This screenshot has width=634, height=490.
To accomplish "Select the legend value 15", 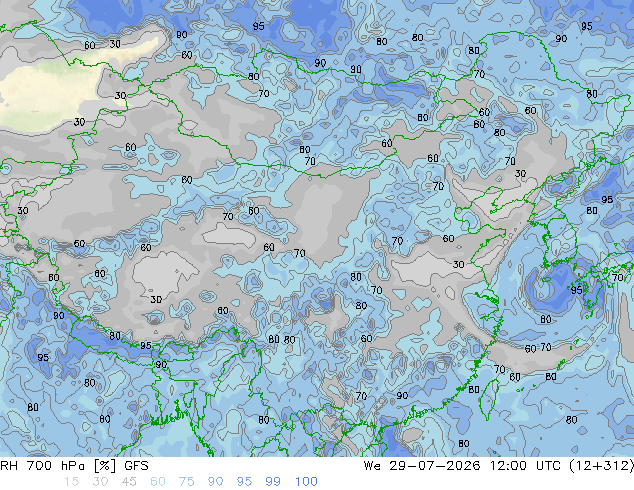I will tap(71, 482).
